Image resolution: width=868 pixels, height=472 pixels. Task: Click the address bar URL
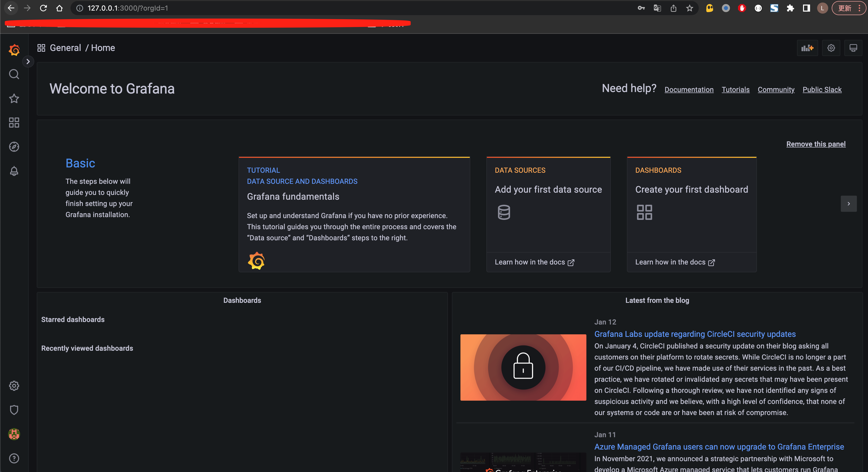pos(128,8)
